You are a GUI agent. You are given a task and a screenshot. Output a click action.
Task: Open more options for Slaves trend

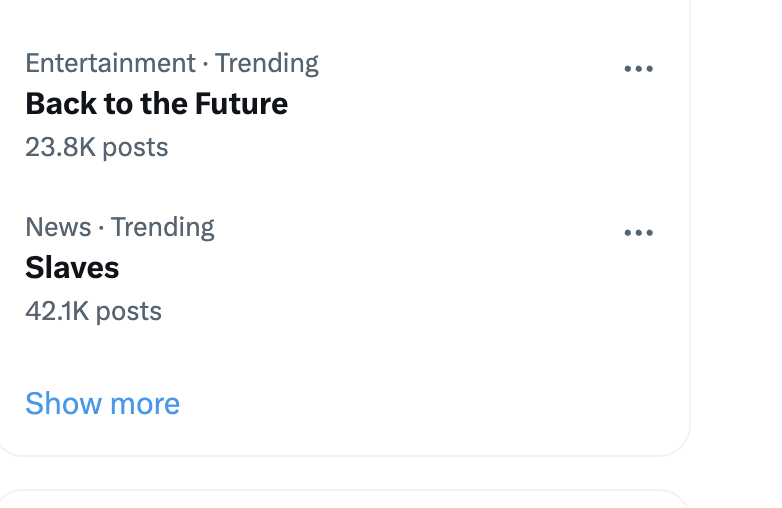(638, 233)
